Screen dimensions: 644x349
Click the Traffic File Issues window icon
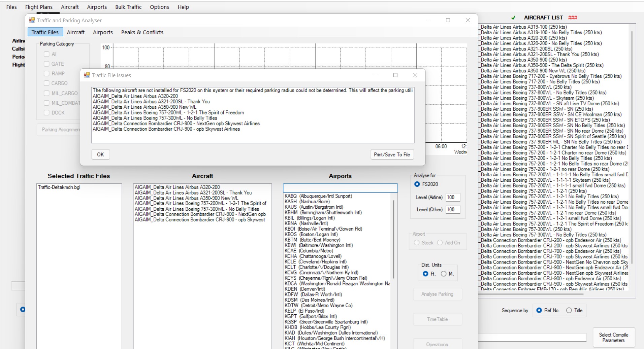coord(87,75)
